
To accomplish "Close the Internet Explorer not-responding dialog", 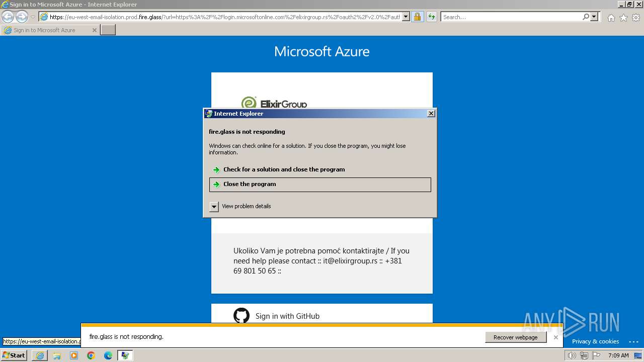I will (431, 114).
